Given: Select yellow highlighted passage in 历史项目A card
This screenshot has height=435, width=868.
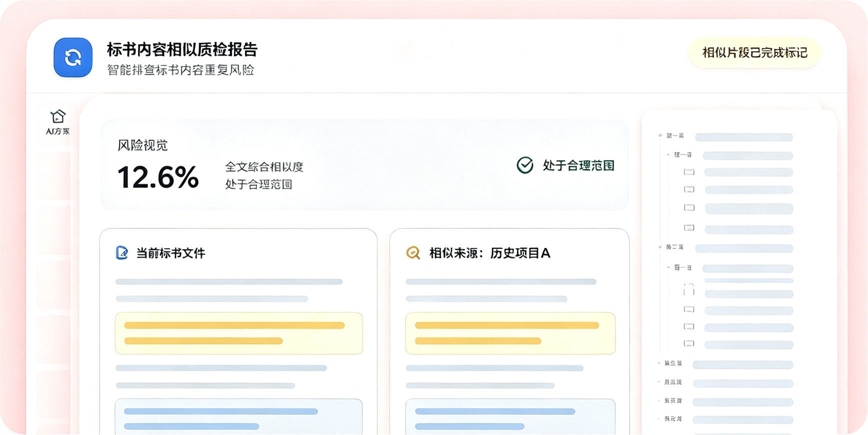Looking at the screenshot, I should pyautogui.click(x=510, y=333).
